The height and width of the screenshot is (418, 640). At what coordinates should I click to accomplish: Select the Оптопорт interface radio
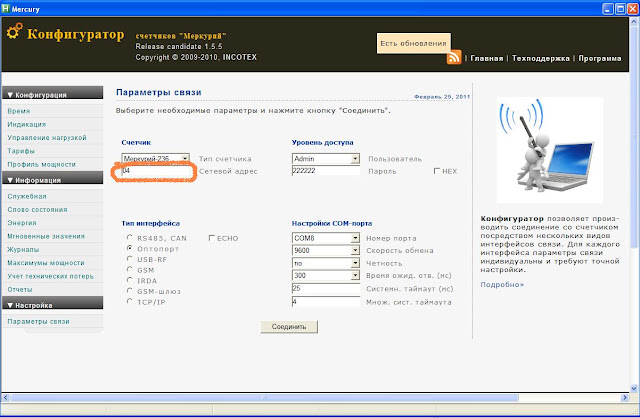[x=129, y=248]
